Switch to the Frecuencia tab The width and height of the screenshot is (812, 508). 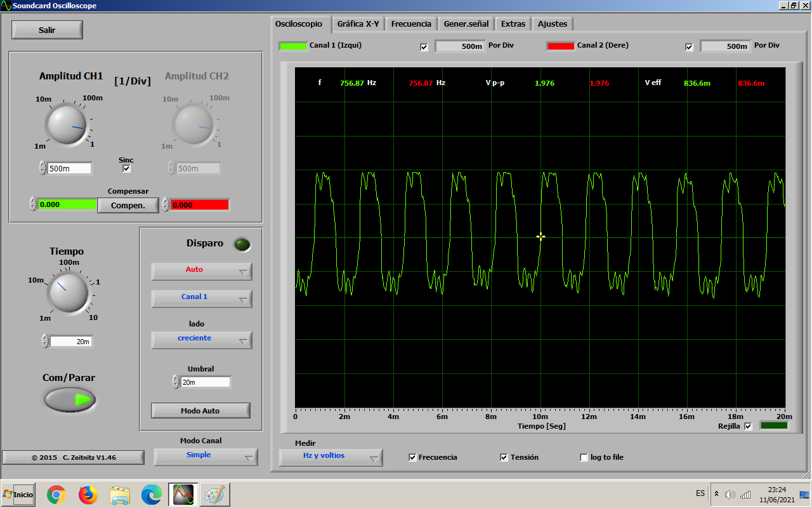[411, 24]
